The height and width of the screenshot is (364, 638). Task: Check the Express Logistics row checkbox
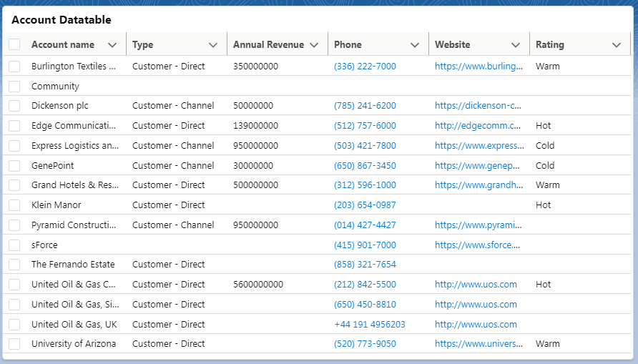click(14, 146)
